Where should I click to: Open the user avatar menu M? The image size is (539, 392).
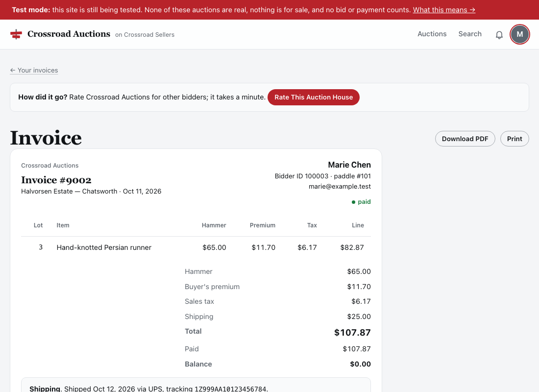[x=520, y=34]
